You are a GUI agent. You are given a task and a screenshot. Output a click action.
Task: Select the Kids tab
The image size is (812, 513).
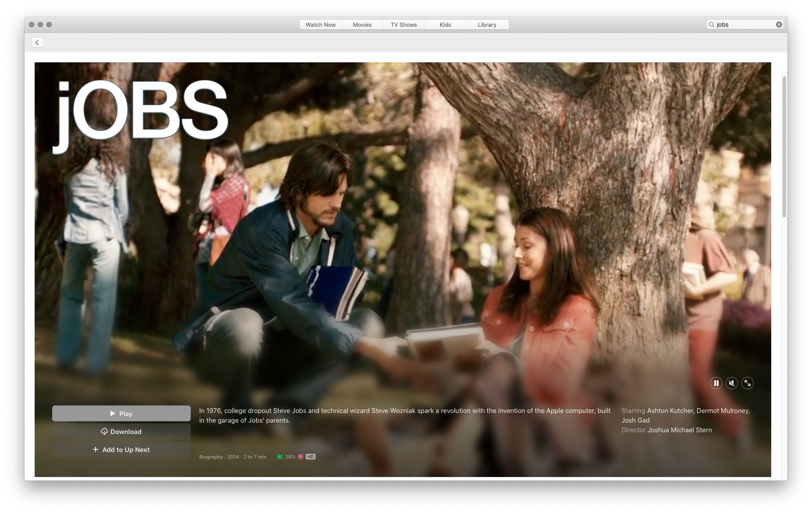click(445, 25)
